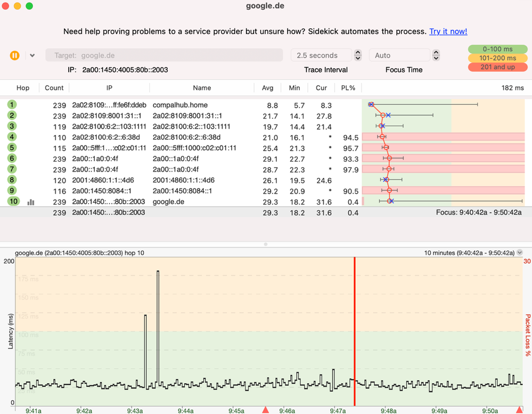
Task: Click the red triangle marker near 9:46a
Action: coord(266,410)
